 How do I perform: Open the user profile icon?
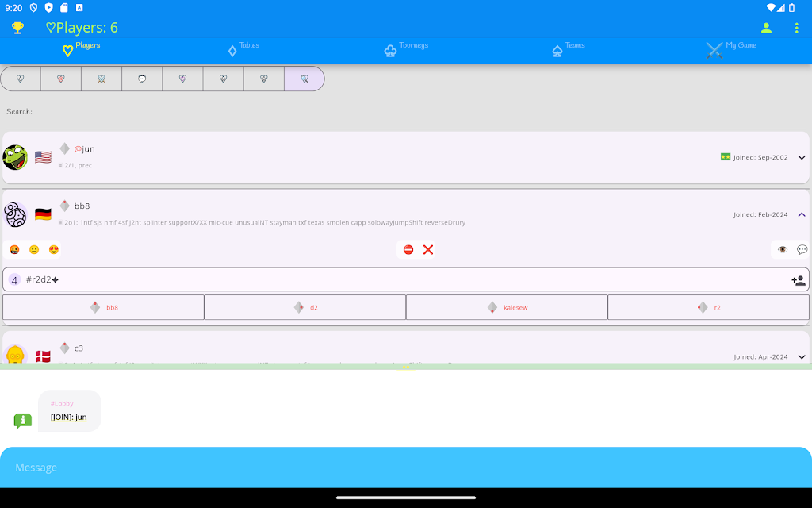tap(766, 28)
